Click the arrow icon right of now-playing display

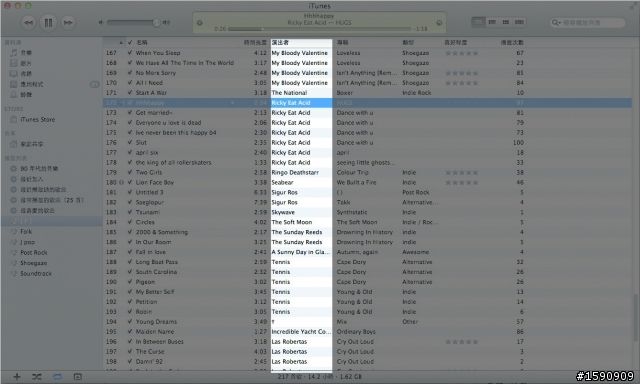(x=439, y=23)
